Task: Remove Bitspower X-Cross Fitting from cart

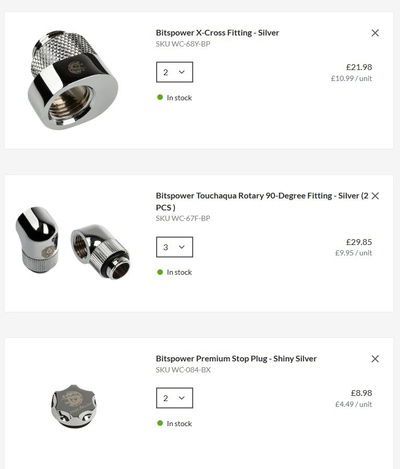Action: (375, 33)
